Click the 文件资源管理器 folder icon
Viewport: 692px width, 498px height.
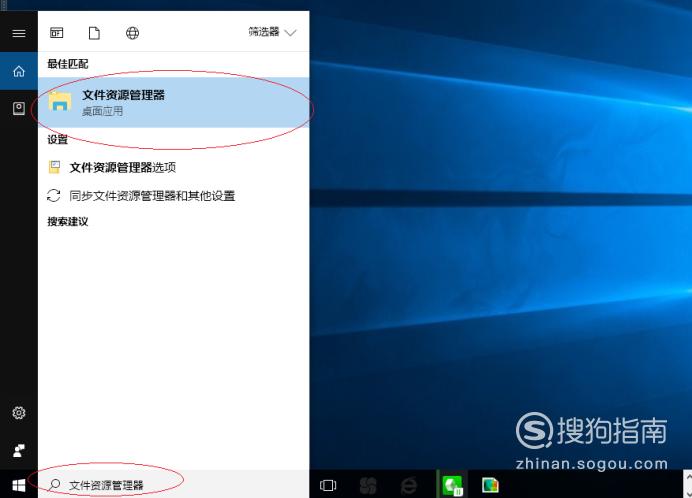pos(60,101)
